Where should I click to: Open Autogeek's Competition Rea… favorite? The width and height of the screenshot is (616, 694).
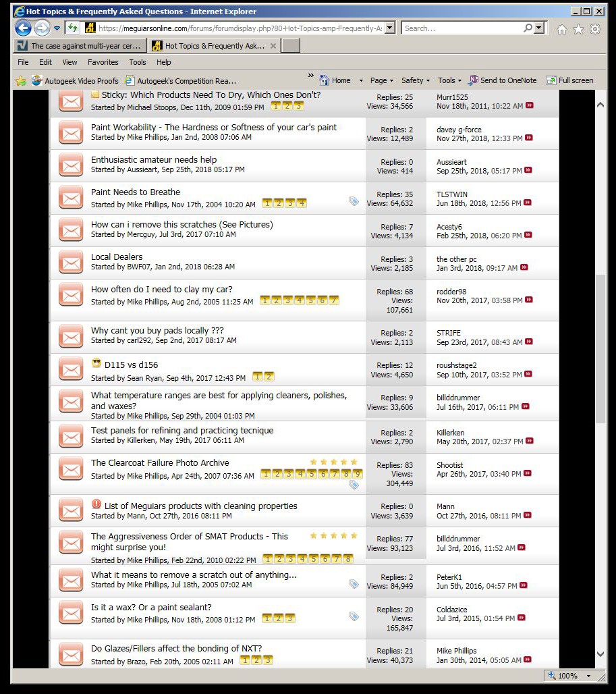tap(180, 81)
